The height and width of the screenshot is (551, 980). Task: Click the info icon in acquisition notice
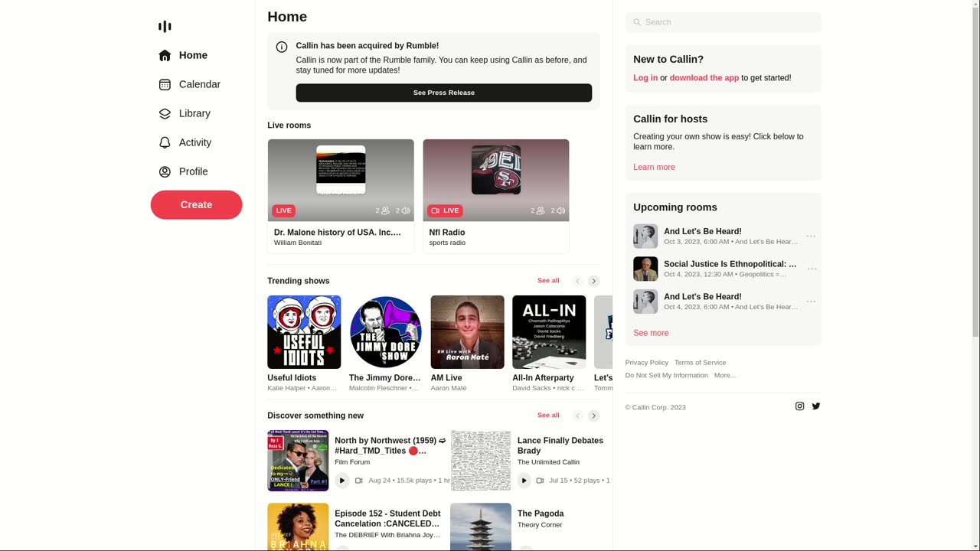[282, 47]
